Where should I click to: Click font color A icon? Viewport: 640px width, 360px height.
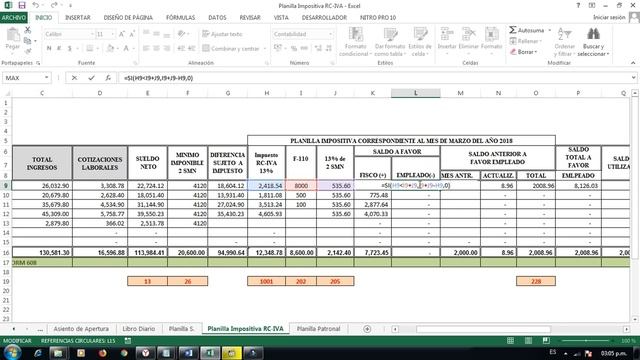[x=126, y=49]
